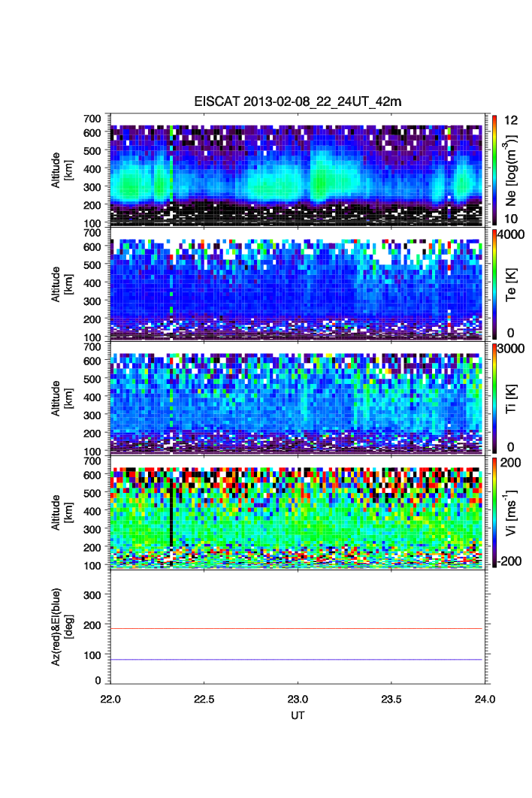Select the Vi [ms-1] color bar label
Image resolution: width=532 pixels, height=798 pixels.
click(511, 513)
